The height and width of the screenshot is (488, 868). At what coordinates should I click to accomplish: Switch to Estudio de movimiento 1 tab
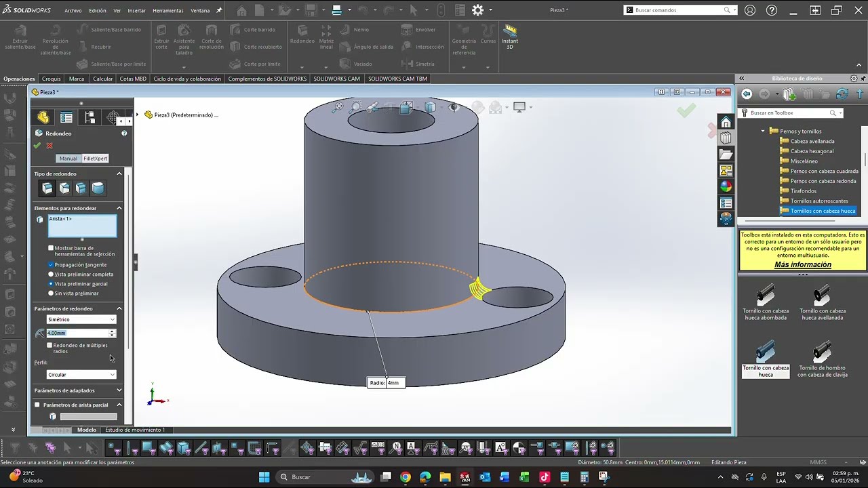pos(135,430)
